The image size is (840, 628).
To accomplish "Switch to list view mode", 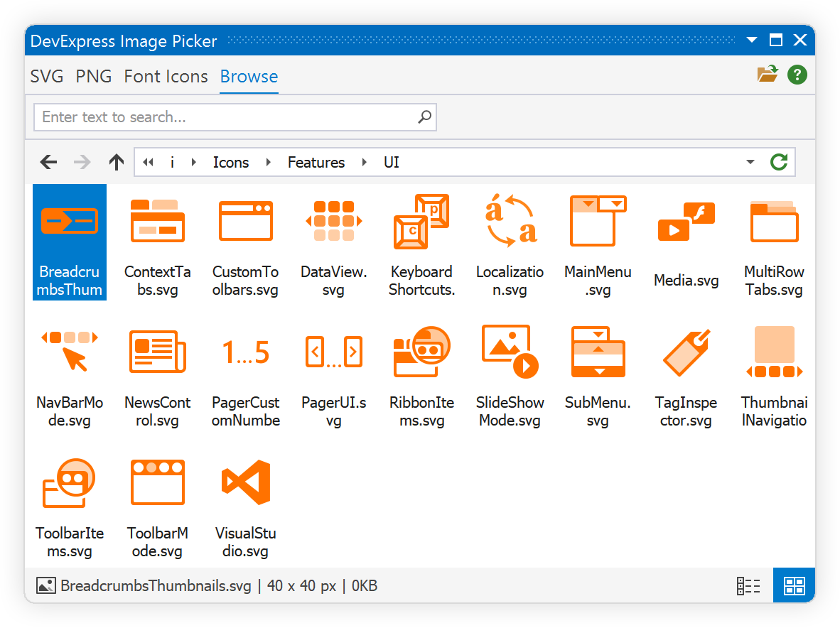I will (x=748, y=586).
